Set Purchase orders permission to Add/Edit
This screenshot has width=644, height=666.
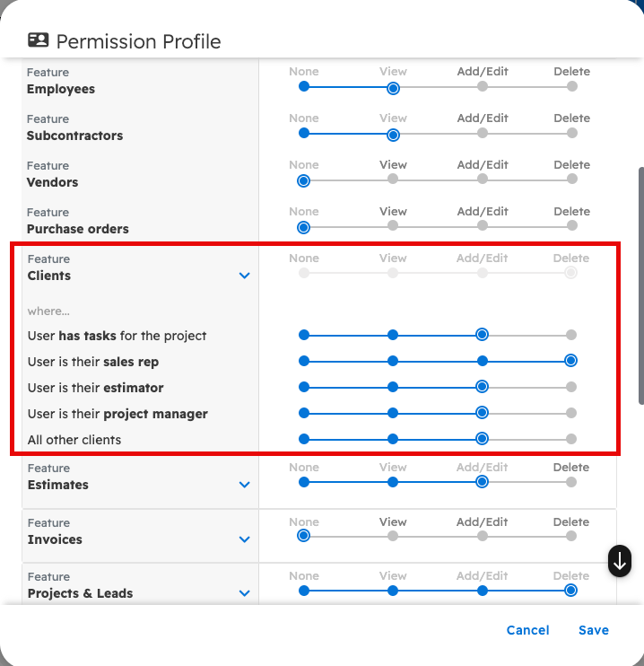483,227
